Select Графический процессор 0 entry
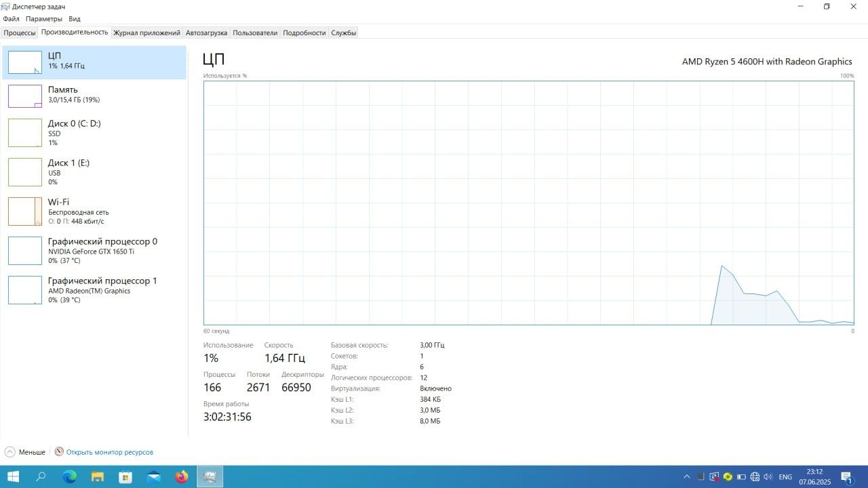The width and height of the screenshot is (868, 488). (x=94, y=251)
